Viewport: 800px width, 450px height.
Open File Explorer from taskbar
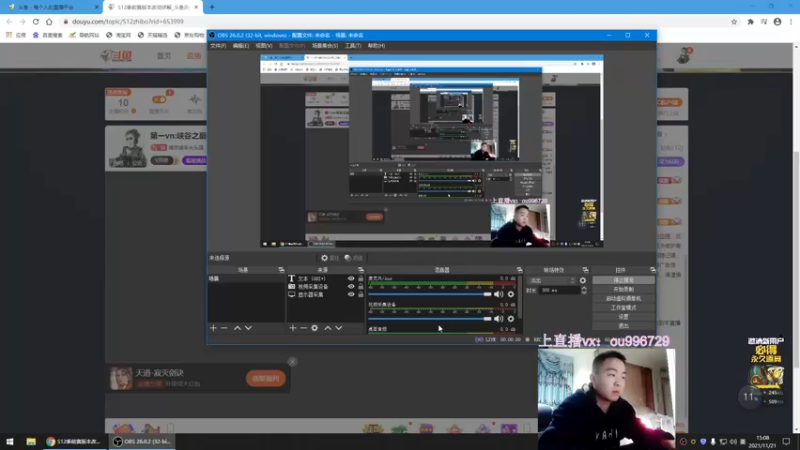tap(31, 442)
